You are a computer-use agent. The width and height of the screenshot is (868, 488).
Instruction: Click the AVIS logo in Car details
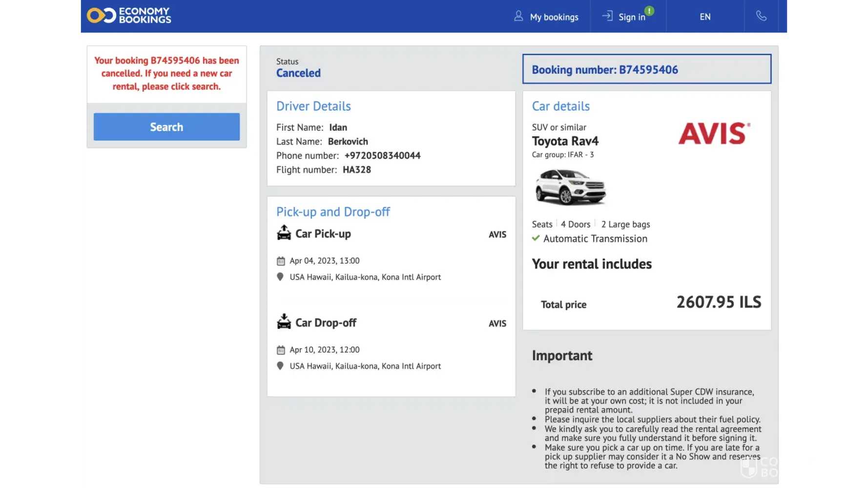pos(714,134)
